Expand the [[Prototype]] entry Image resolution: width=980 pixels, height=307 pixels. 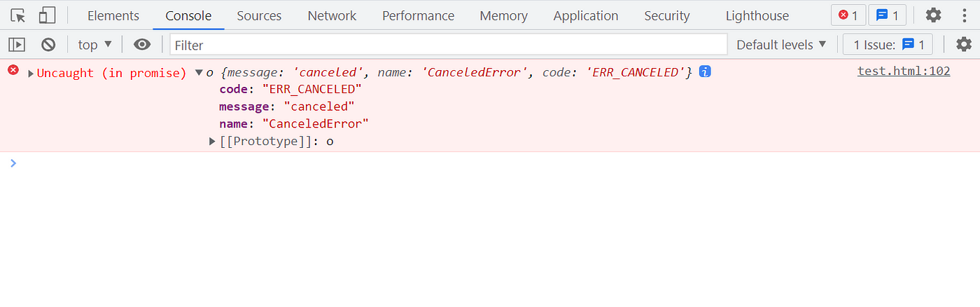213,142
